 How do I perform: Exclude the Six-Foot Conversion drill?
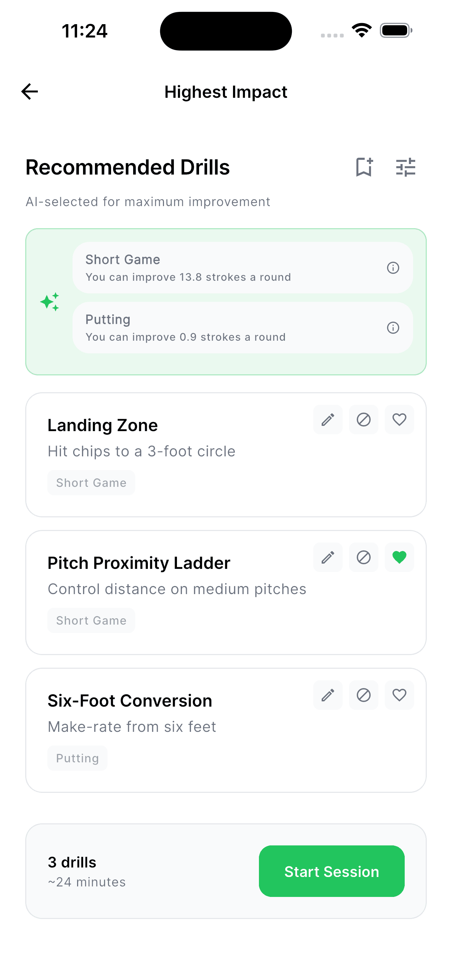[363, 695]
